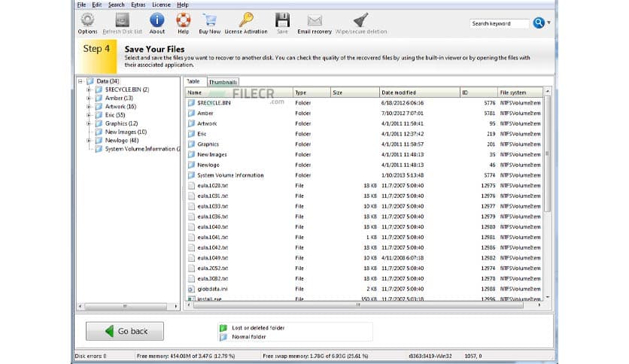The width and height of the screenshot is (629, 364).
Task: Open the Extras menu
Action: tap(138, 5)
